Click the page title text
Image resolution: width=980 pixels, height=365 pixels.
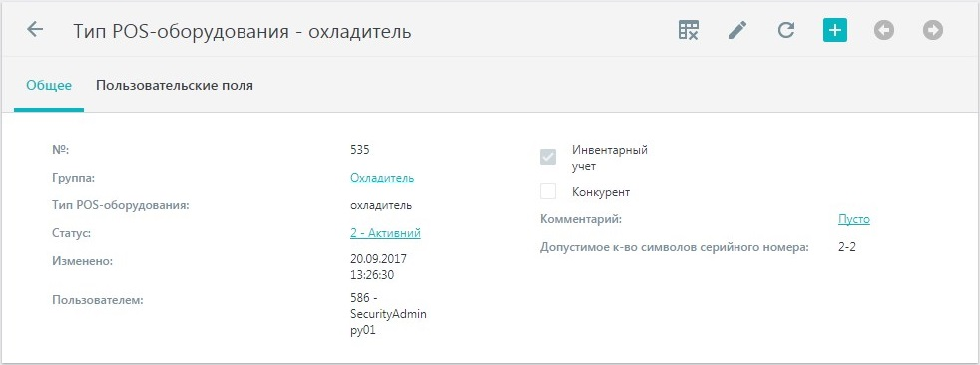[243, 31]
